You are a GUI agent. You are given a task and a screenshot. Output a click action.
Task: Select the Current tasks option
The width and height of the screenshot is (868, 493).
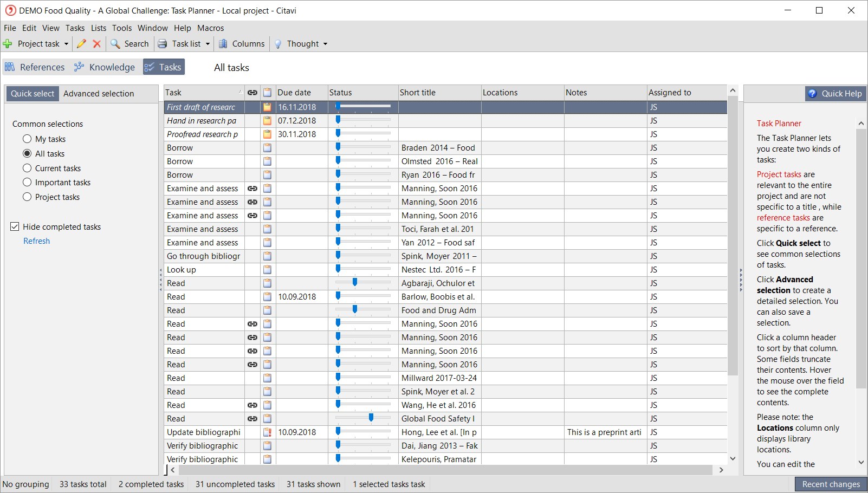tap(27, 168)
